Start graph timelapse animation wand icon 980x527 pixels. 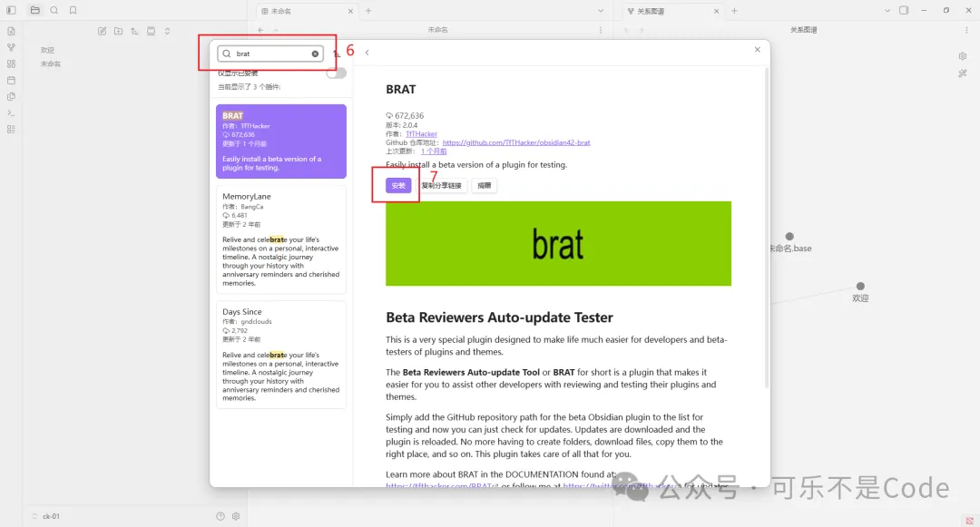pos(963,73)
